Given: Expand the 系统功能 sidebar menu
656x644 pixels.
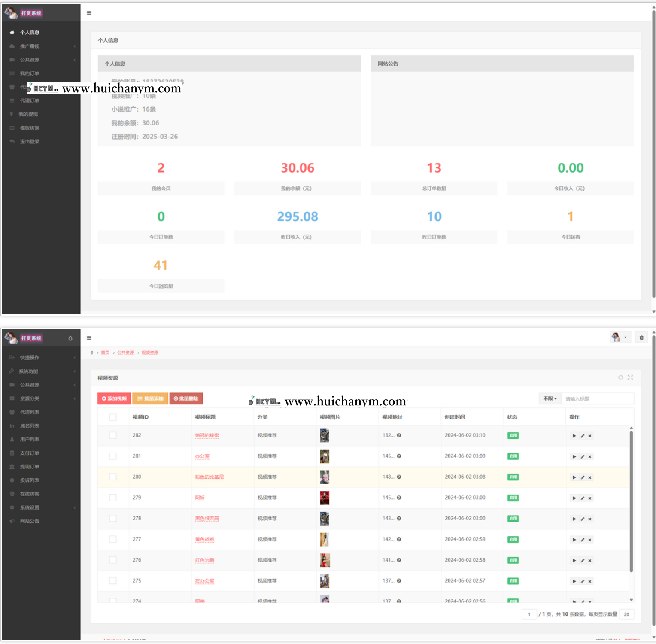Looking at the screenshot, I should pos(41,371).
